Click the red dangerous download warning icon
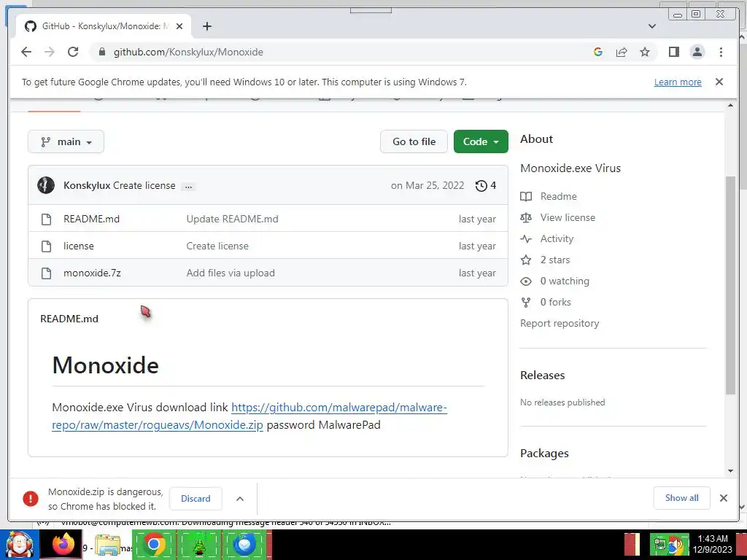 (31, 499)
